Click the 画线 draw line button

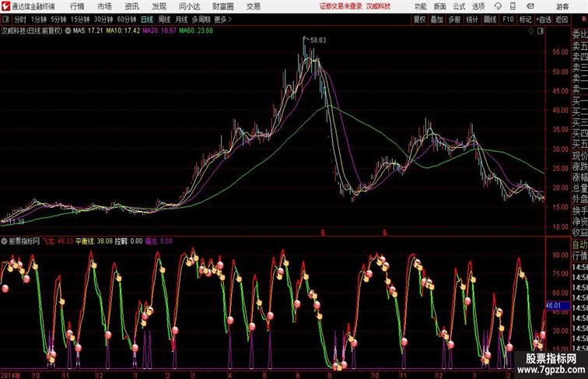click(x=490, y=19)
